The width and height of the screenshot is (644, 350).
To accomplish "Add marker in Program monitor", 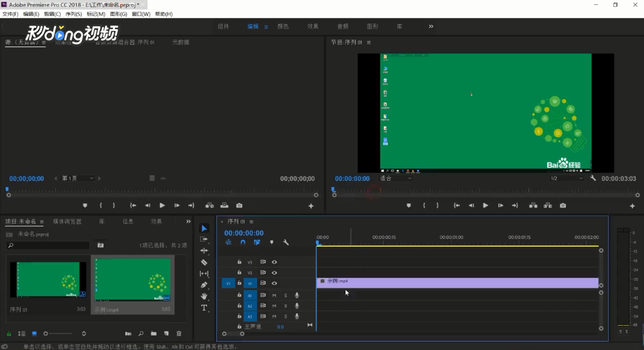I will [409, 205].
